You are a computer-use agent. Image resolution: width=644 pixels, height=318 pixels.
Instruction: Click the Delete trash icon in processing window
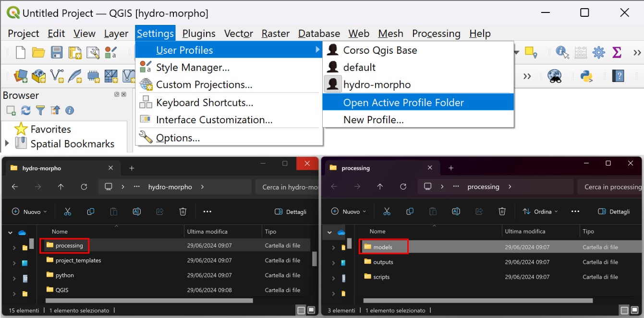pos(502,212)
